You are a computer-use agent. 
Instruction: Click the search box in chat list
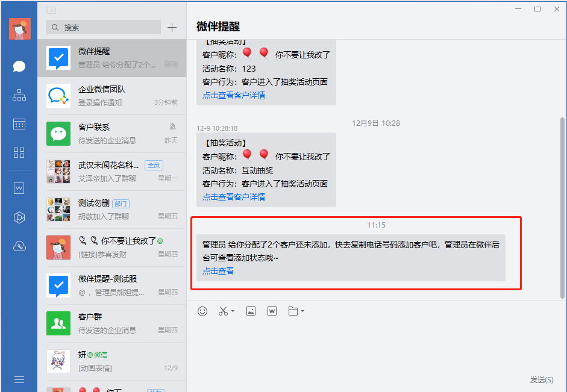[x=104, y=27]
